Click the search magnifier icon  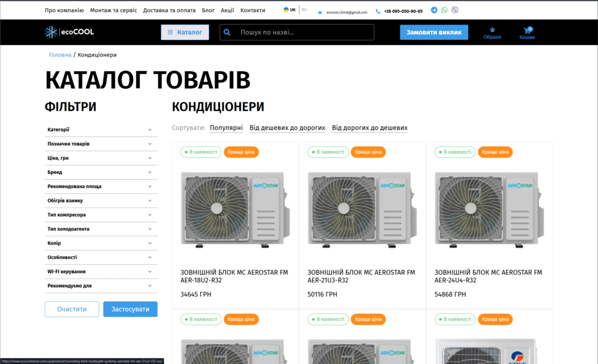pos(227,32)
